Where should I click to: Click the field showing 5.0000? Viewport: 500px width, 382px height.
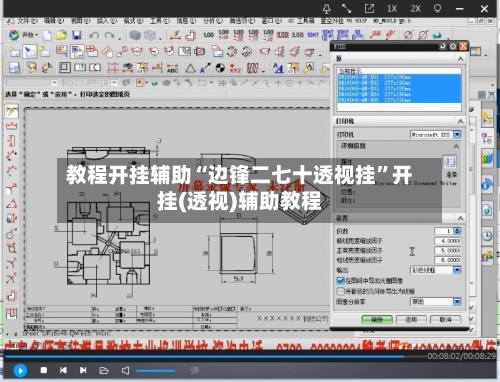pos(448,250)
